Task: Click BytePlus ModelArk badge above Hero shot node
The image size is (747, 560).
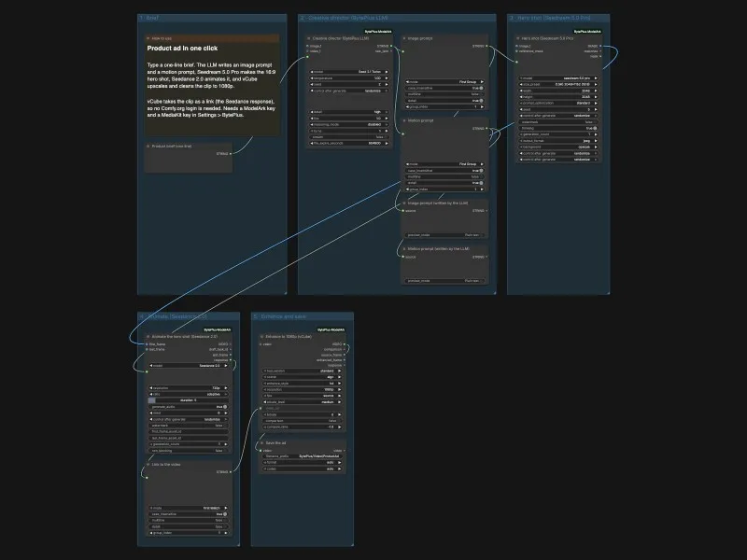Action: (587, 32)
